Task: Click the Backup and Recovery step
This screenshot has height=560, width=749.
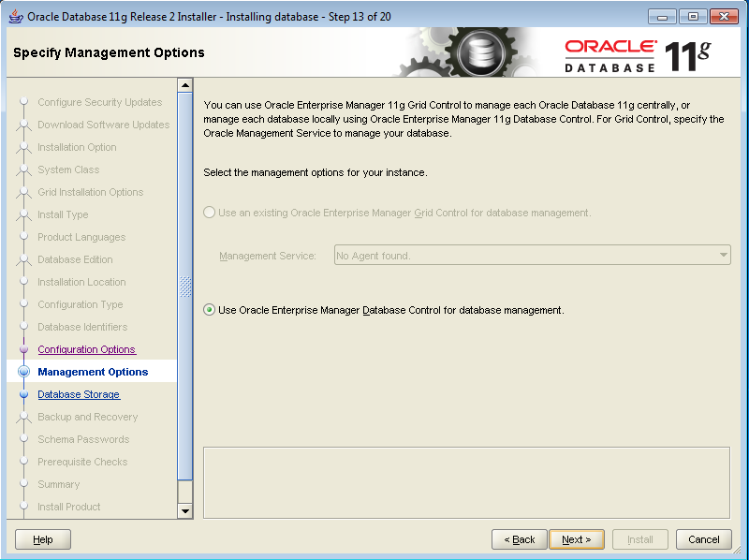Action: tap(87, 417)
